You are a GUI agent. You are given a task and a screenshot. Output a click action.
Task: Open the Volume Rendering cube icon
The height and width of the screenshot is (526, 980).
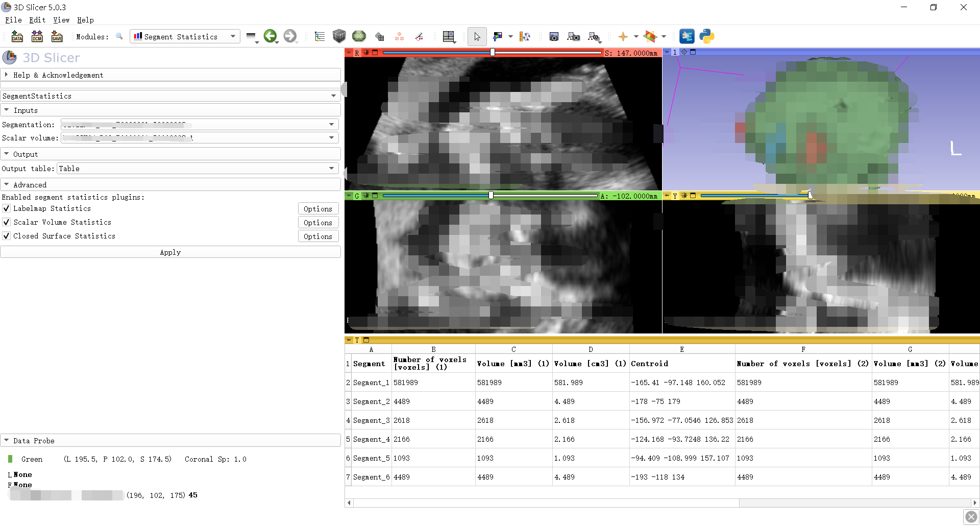coord(339,36)
